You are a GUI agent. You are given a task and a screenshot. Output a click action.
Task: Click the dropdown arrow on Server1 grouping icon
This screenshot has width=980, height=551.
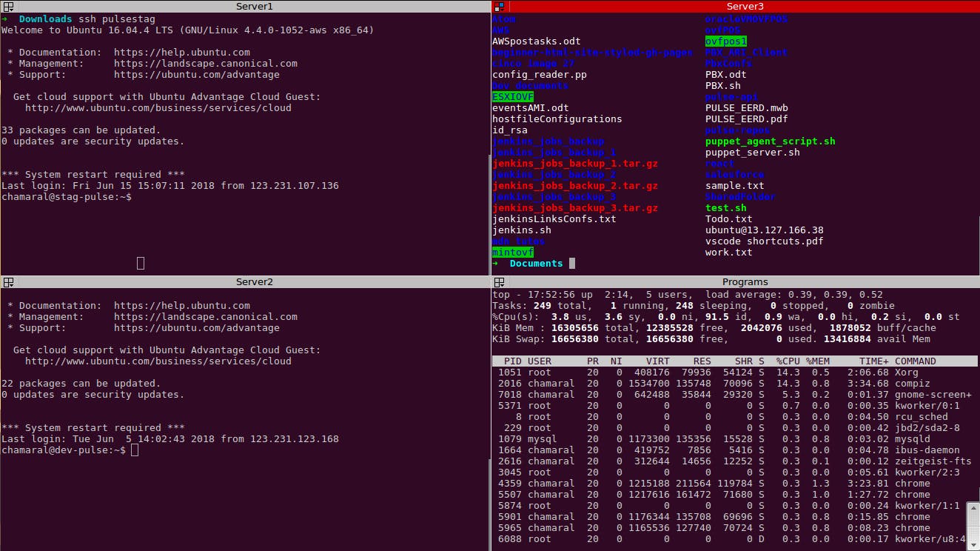click(13, 8)
